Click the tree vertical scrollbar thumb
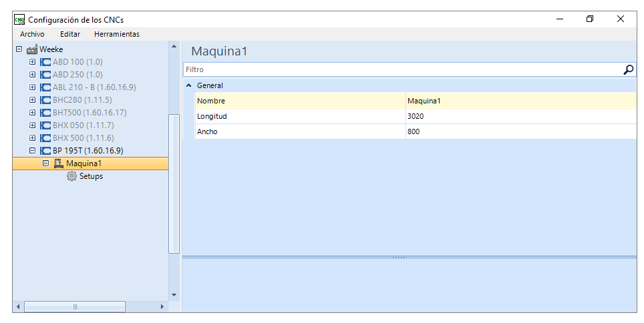 (174, 184)
